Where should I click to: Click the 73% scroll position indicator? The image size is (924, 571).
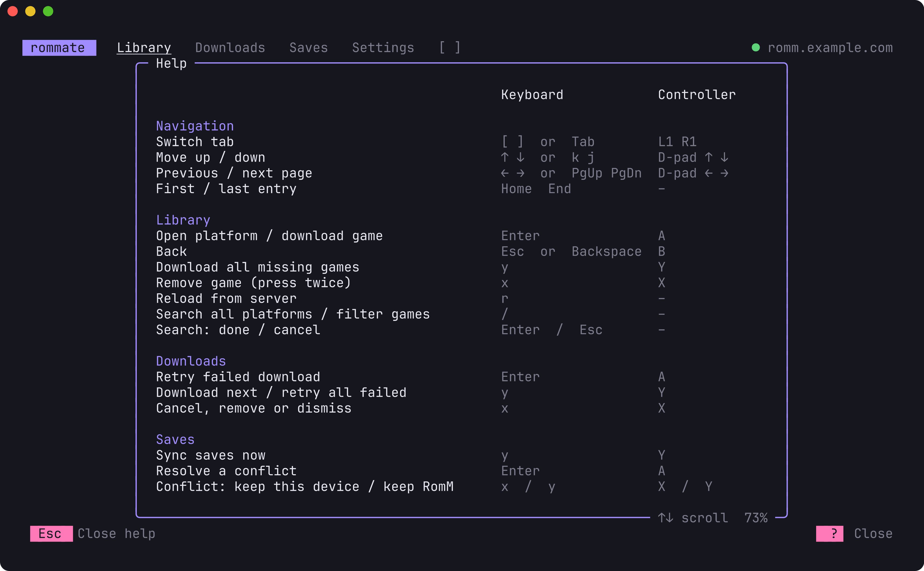coord(756,518)
